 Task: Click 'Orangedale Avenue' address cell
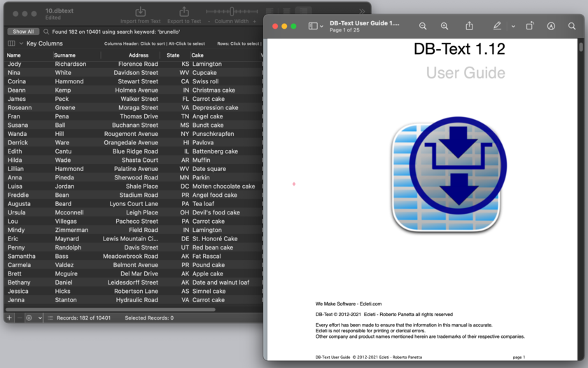click(131, 142)
